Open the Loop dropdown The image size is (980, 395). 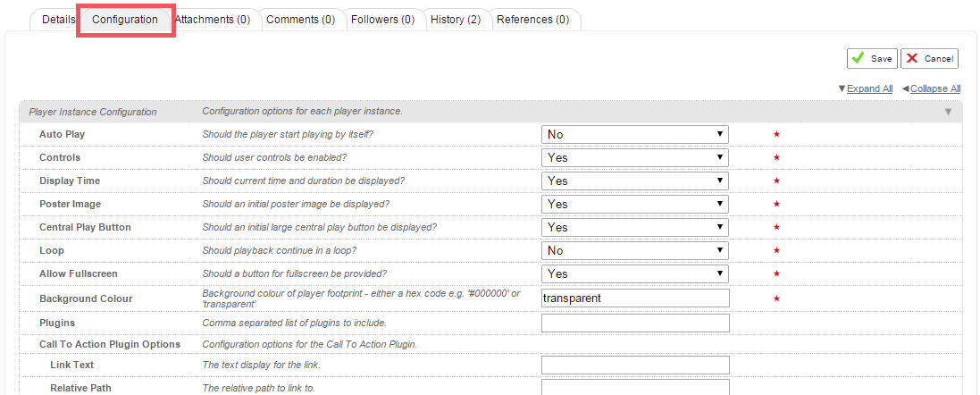(x=635, y=250)
